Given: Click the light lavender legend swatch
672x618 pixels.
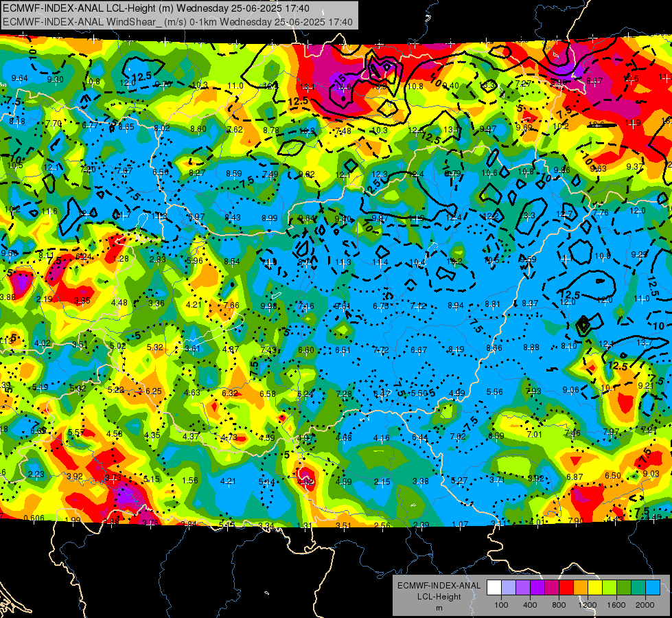Looking at the screenshot, I should (x=508, y=588).
